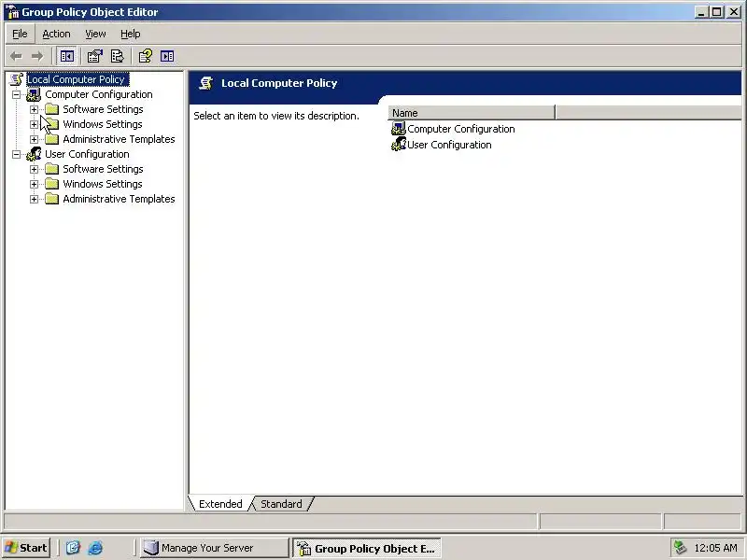Launch Internet Explorer from Quick Launch
This screenshot has width=747, height=560.
click(x=95, y=548)
